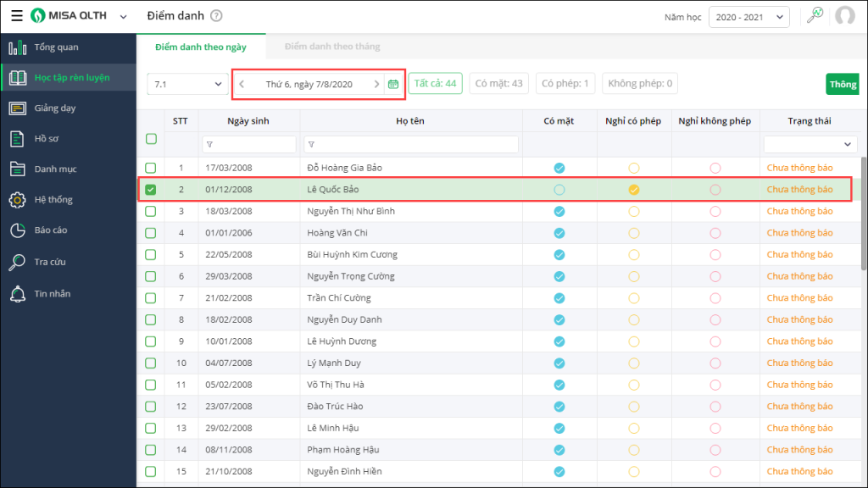Open the hamburger menu icon

(x=17, y=16)
